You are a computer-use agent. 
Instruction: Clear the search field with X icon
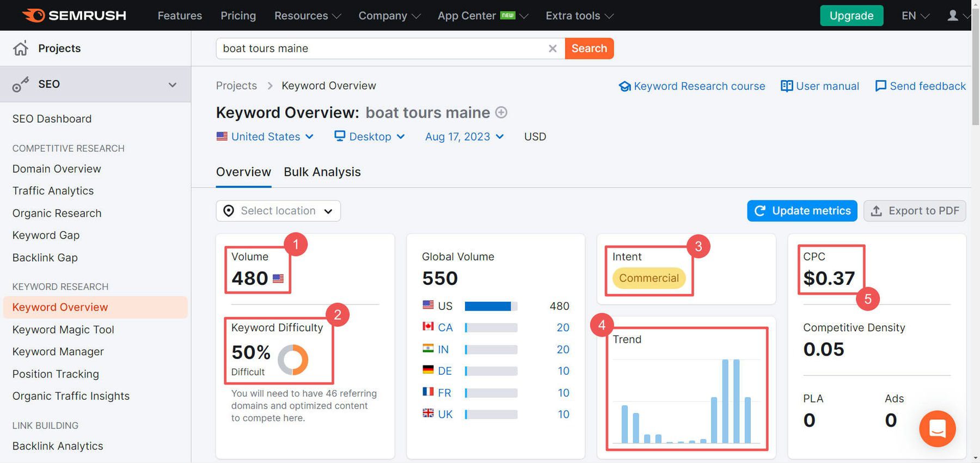coord(553,48)
